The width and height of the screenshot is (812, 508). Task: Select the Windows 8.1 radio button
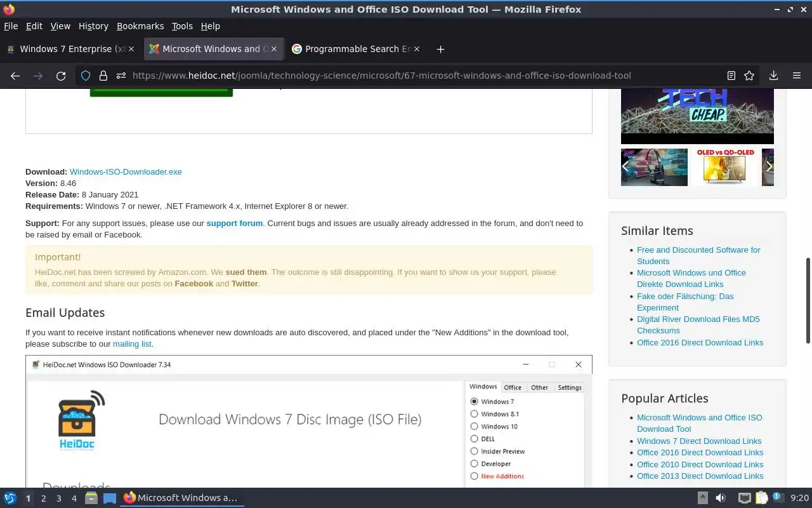click(x=474, y=414)
